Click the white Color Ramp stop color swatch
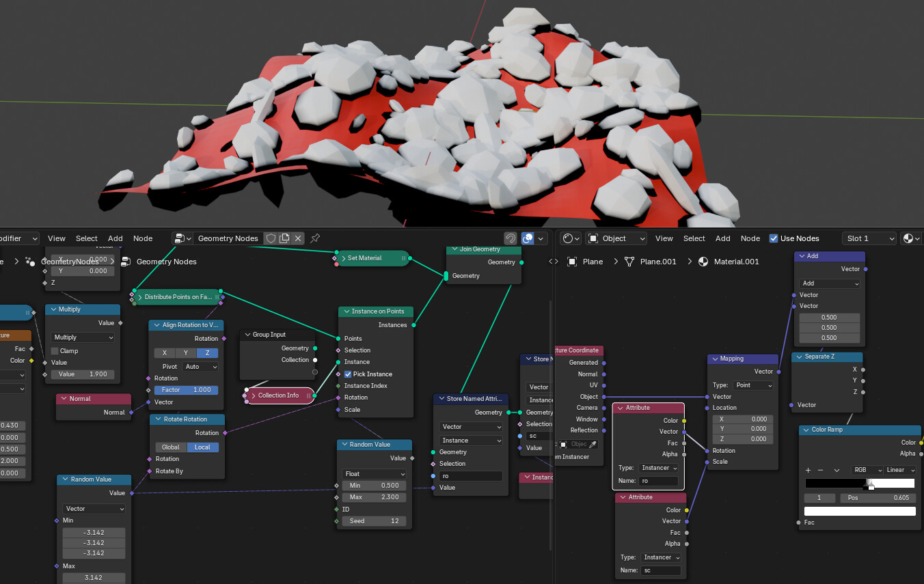 click(x=860, y=511)
